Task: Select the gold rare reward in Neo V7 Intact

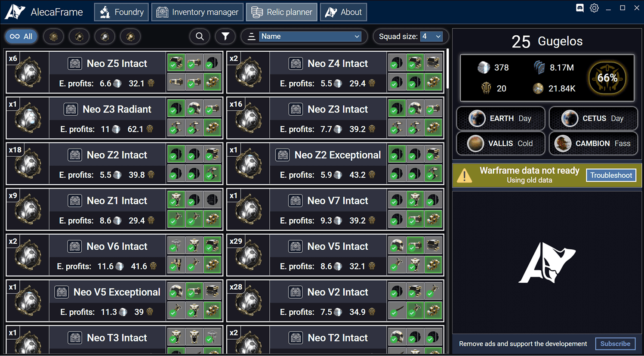Action: pos(433,219)
